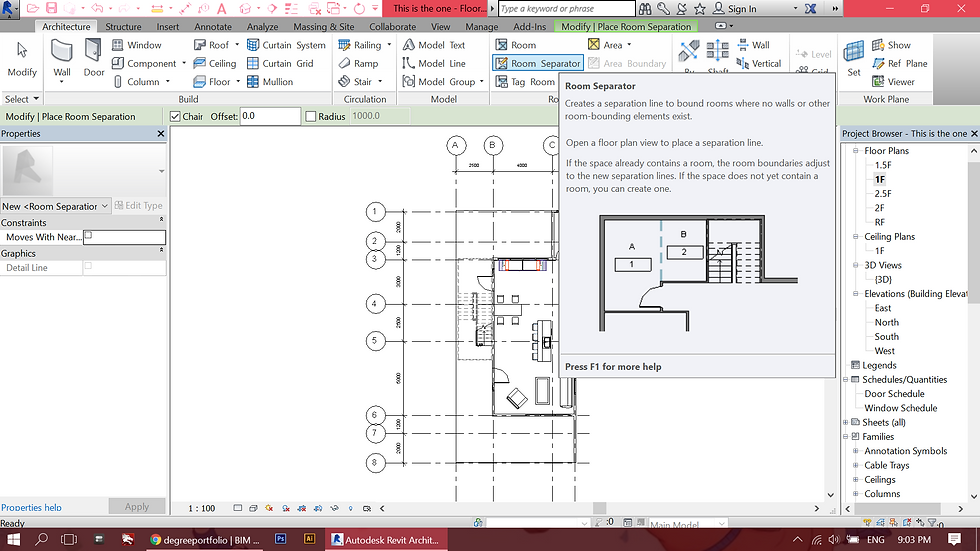The height and width of the screenshot is (551, 980).
Task: Click the Text annotation A icon
Action: click(x=221, y=9)
